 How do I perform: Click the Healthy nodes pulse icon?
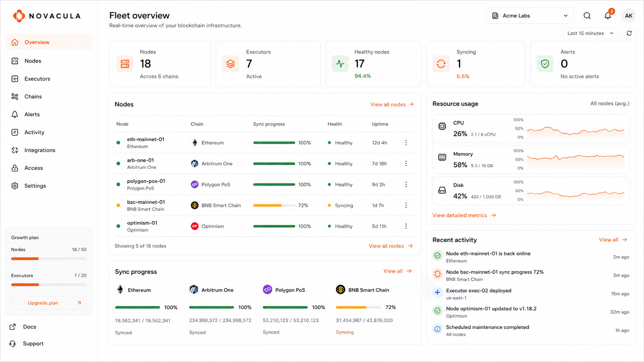click(340, 64)
